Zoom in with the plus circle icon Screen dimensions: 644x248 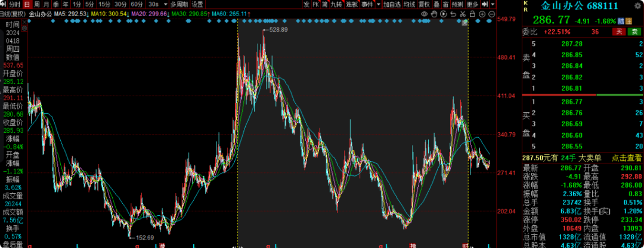(482, 14)
